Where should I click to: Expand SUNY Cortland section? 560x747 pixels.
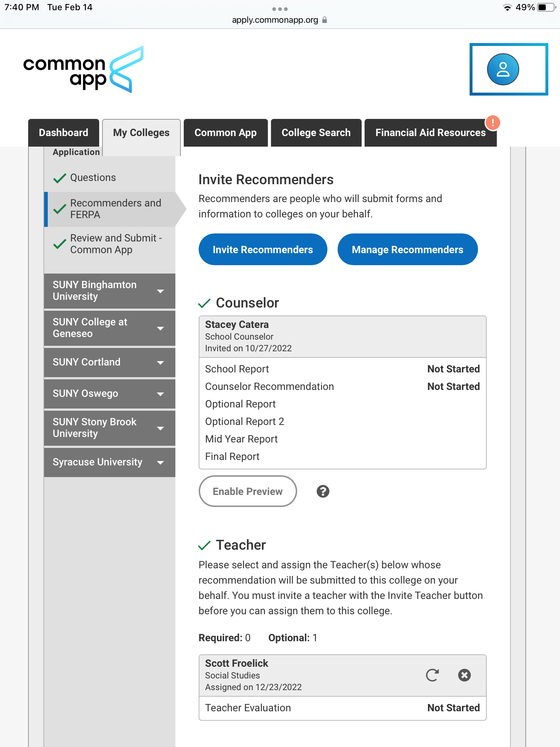[x=110, y=362]
